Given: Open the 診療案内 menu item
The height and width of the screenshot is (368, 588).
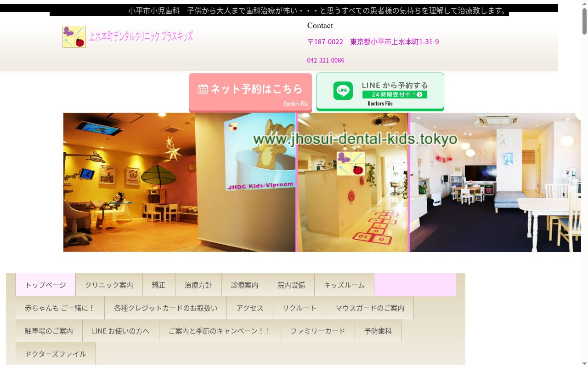Looking at the screenshot, I should [245, 285].
